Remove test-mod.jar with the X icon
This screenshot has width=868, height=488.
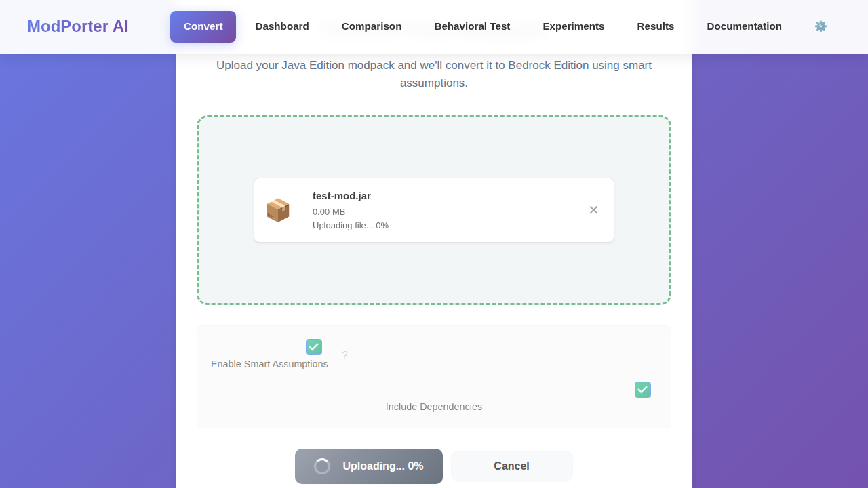[593, 210]
